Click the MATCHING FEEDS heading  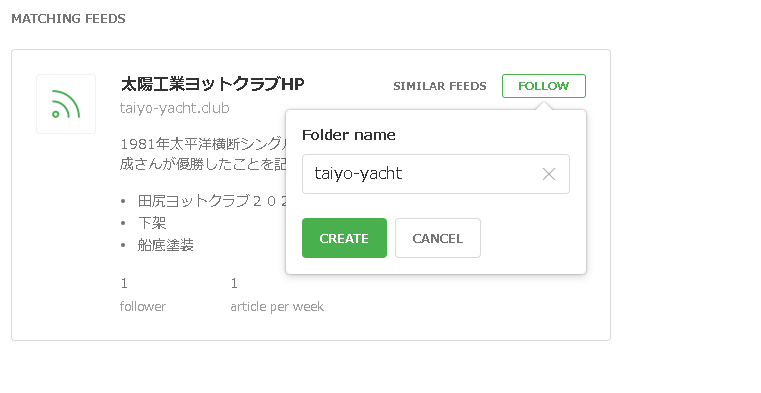point(68,18)
